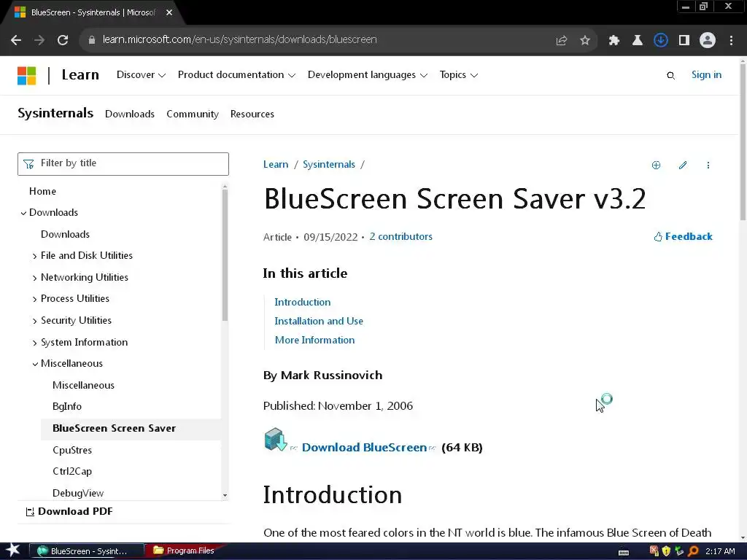Expand File and Disk Utilities
This screenshot has height=560, width=747.
point(35,256)
